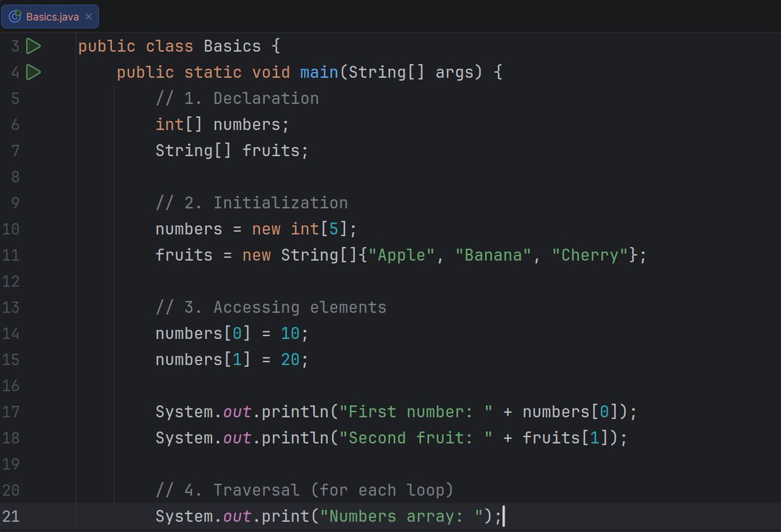The image size is (781, 532).
Task: Click the comment "// 2. Initialization"
Action: point(251,203)
